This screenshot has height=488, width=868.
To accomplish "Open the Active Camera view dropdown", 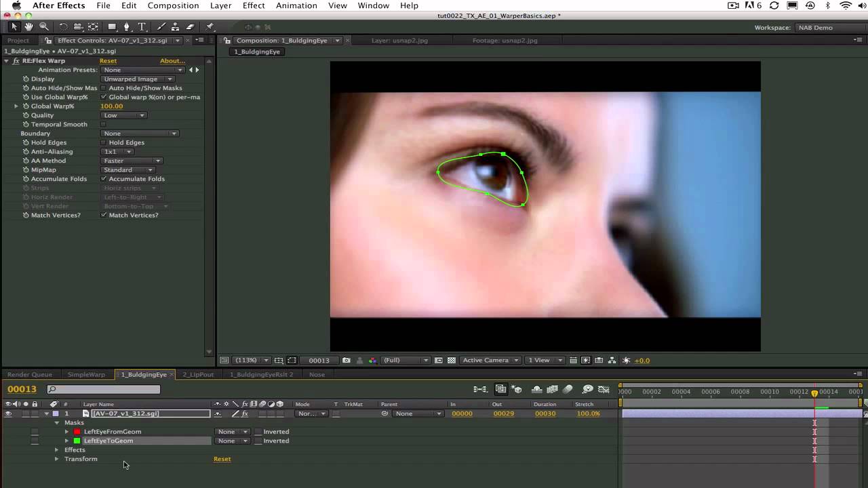I will (x=490, y=361).
